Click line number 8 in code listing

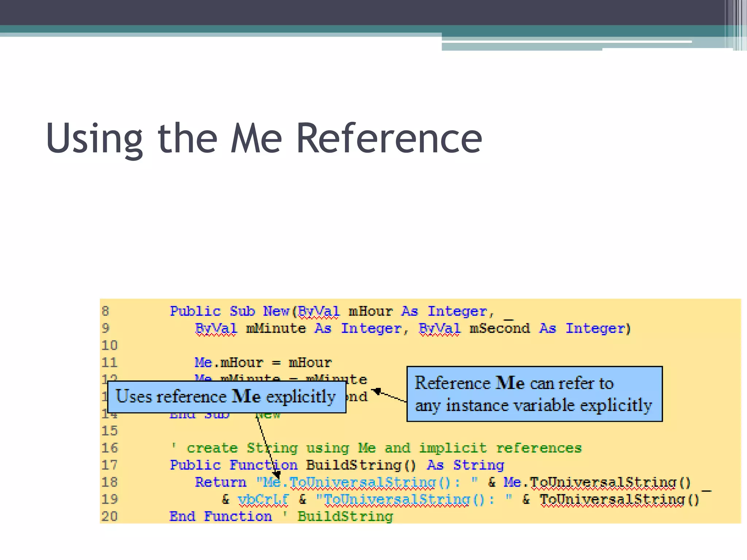click(x=105, y=311)
